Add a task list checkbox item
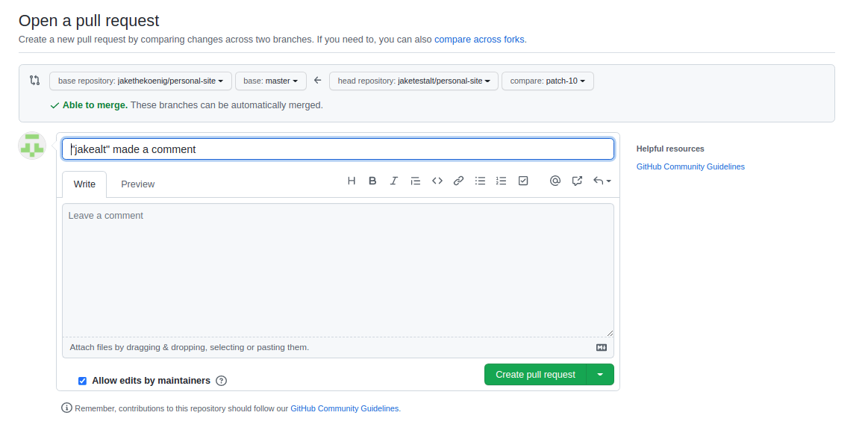868x430 pixels. pyautogui.click(x=523, y=181)
